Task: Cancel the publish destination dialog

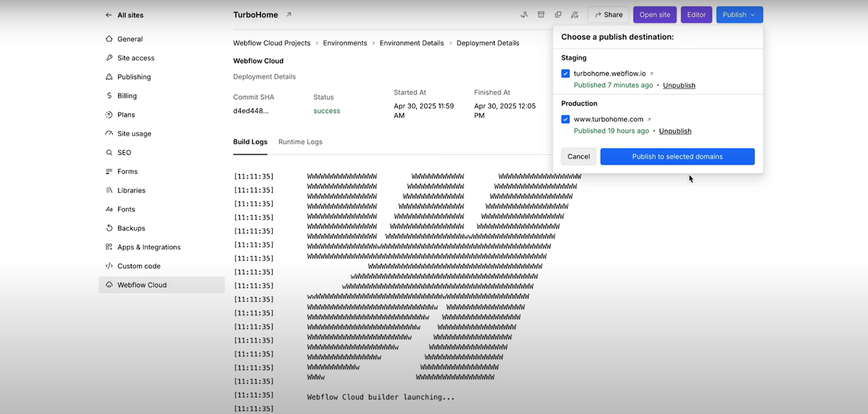Action: pyautogui.click(x=578, y=157)
